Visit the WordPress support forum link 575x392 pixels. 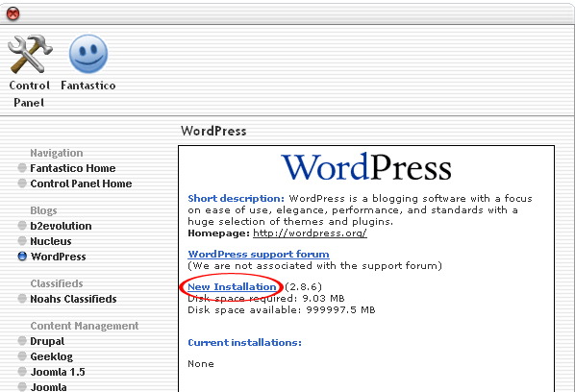click(x=259, y=254)
